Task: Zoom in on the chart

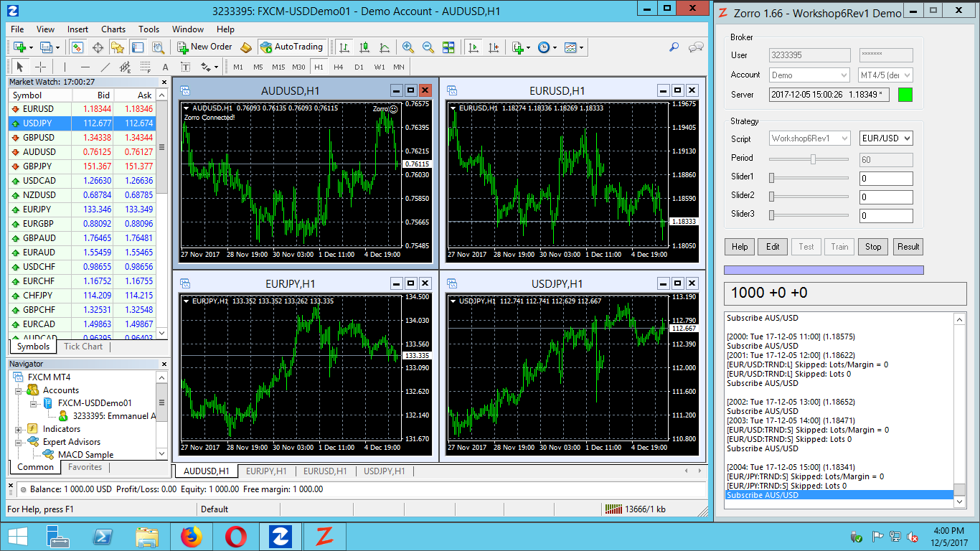Action: tap(408, 47)
